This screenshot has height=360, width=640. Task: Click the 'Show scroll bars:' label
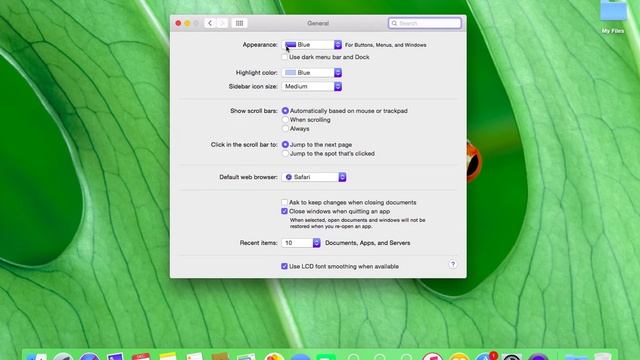pyautogui.click(x=254, y=111)
